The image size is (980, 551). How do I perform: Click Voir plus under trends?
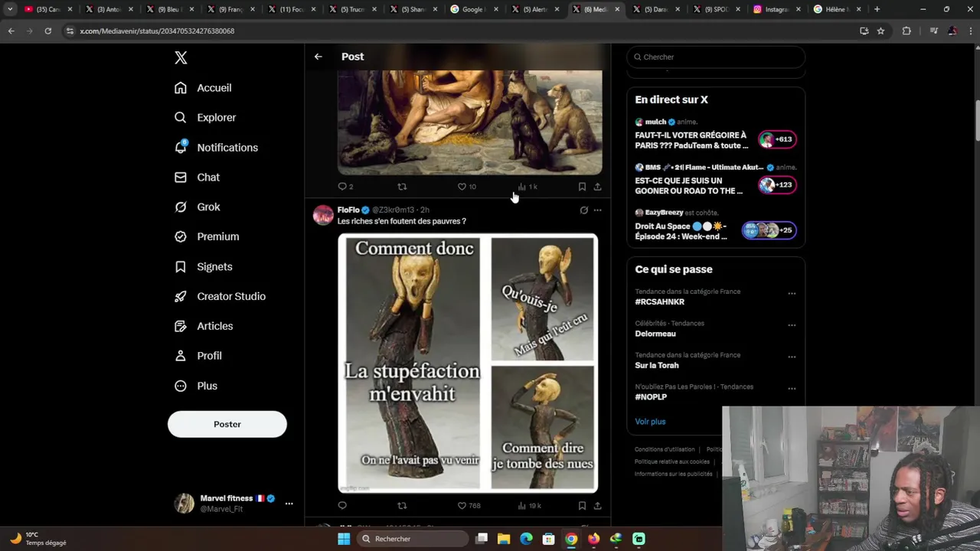click(x=650, y=422)
